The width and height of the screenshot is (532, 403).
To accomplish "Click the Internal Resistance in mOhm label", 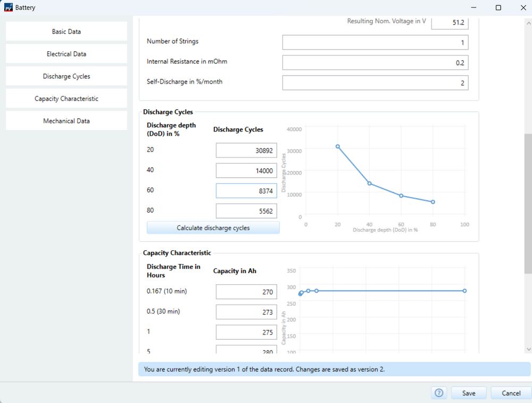I will (187, 61).
